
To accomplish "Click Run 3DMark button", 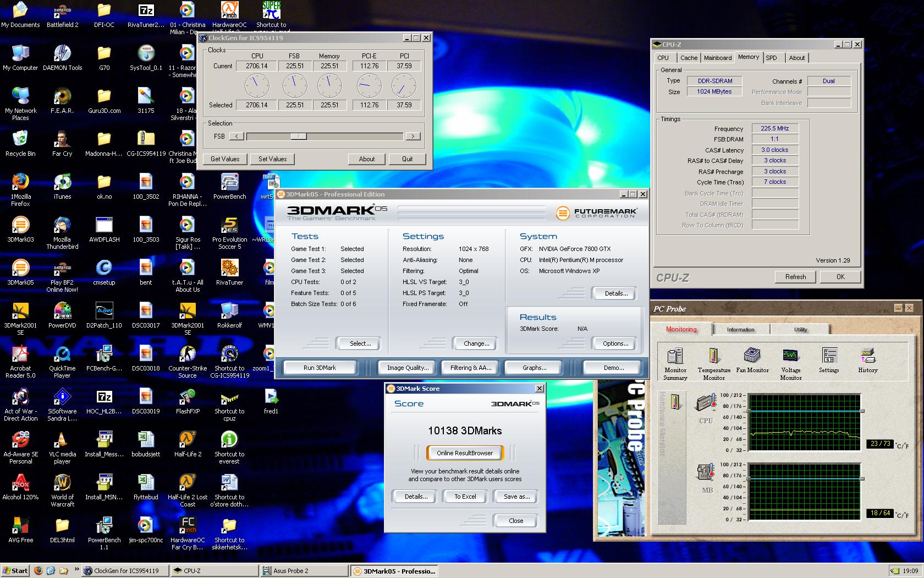I will (x=320, y=368).
